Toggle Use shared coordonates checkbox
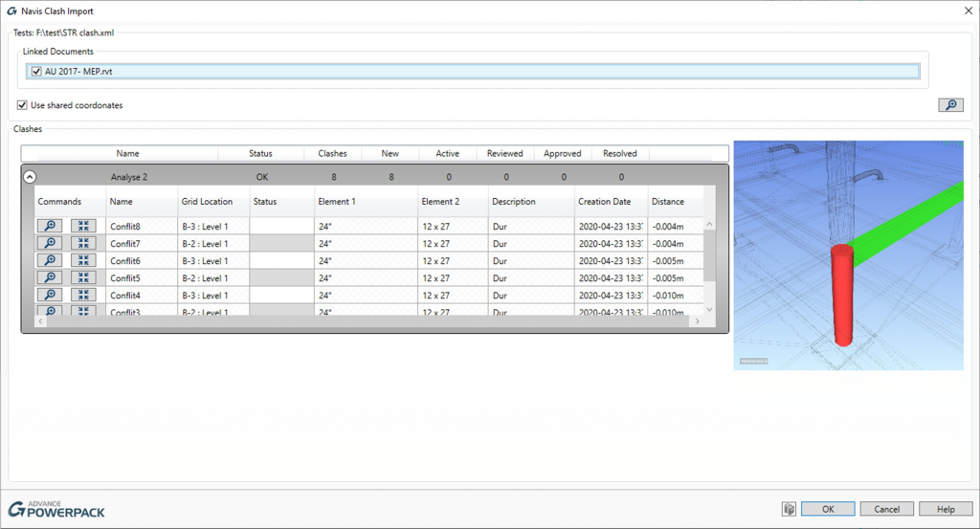This screenshot has width=980, height=529. click(x=23, y=105)
